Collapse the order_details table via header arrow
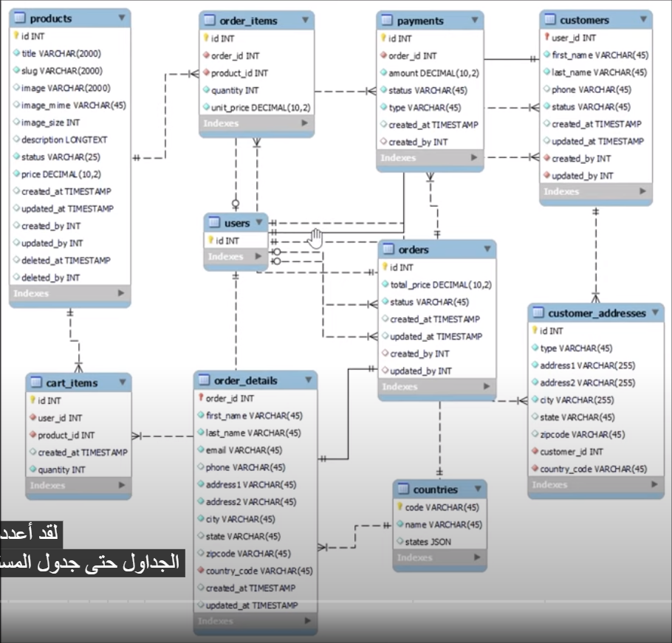Screen dimensions: 672x643 click(307, 381)
